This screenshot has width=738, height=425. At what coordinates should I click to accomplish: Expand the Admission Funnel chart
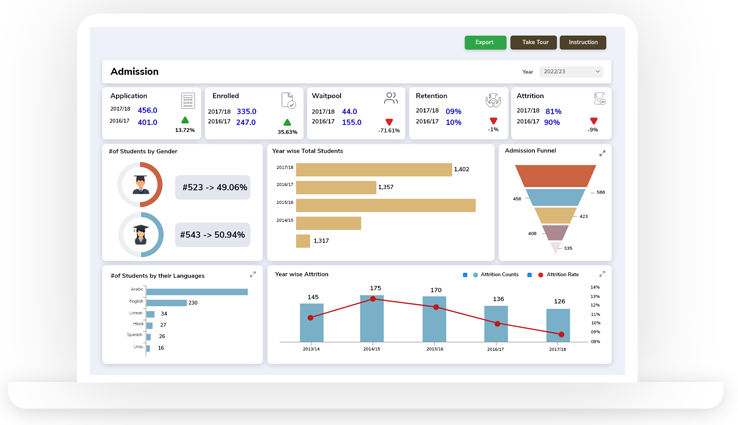(x=602, y=153)
